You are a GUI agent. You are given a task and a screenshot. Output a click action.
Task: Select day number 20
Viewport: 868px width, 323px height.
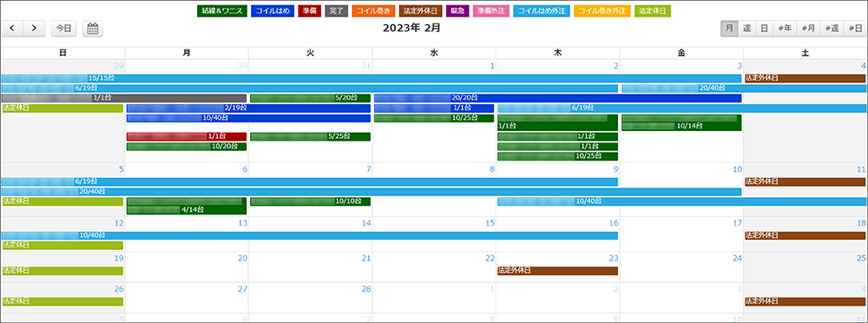(x=242, y=258)
